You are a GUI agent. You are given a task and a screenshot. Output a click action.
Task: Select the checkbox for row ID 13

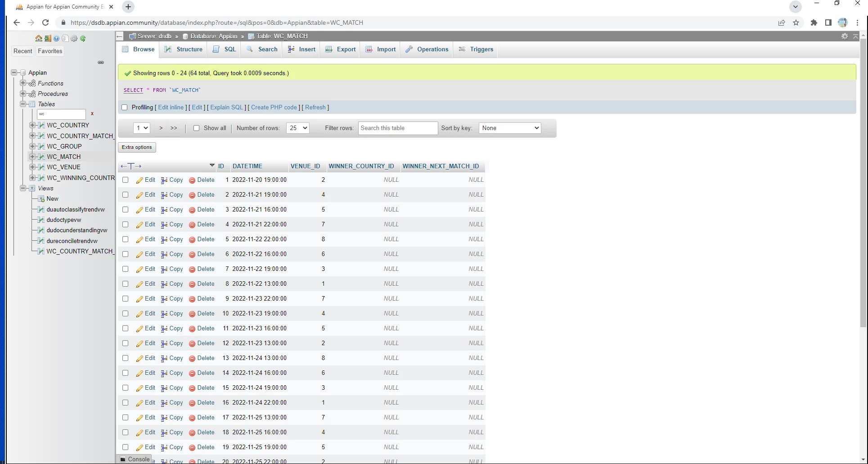pos(126,358)
